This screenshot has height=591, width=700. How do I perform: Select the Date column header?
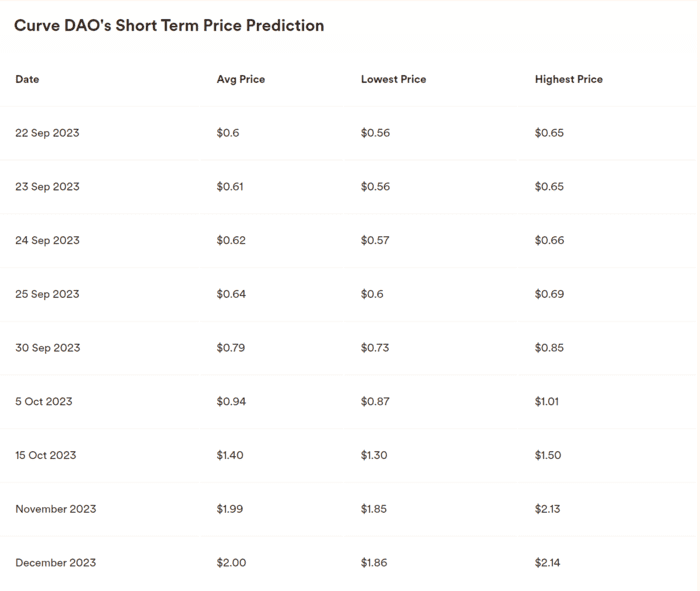coord(27,79)
